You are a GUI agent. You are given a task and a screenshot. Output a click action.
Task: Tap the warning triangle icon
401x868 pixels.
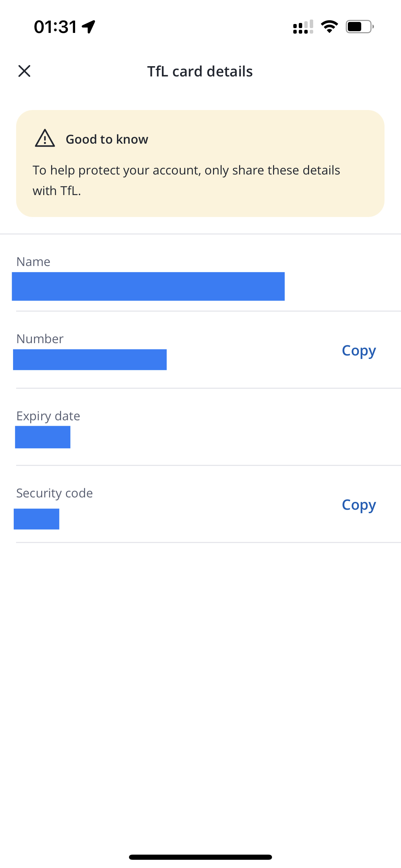(45, 138)
